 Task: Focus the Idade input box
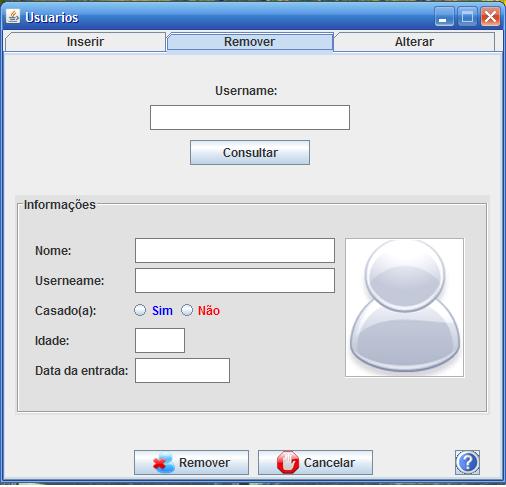tap(160, 340)
